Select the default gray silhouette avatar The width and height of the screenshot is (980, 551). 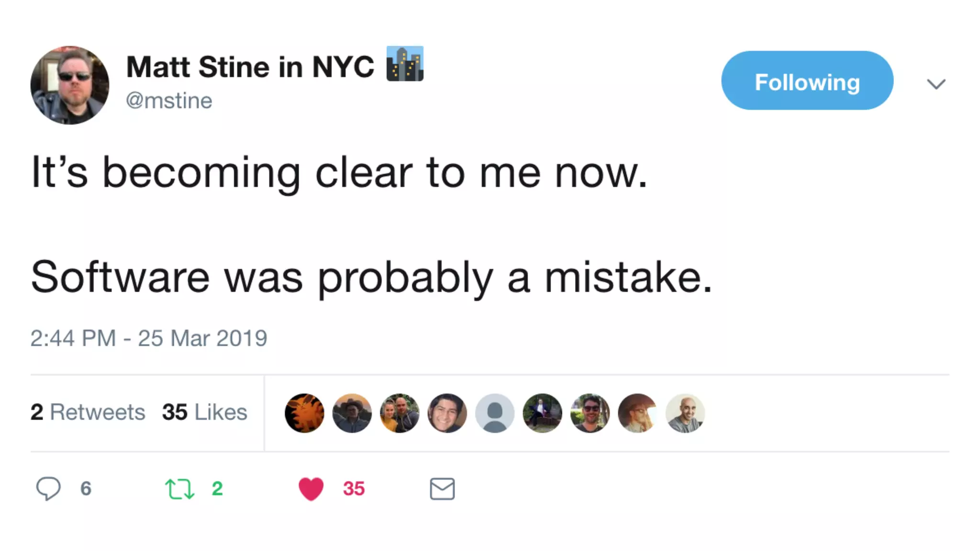click(495, 413)
